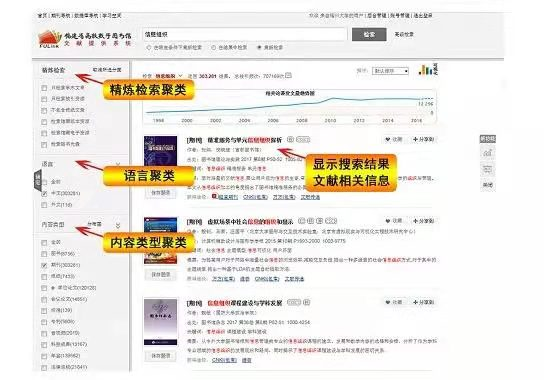The width and height of the screenshot is (548, 380).
Task: Click the grey 检索 search button
Action: 369,35
